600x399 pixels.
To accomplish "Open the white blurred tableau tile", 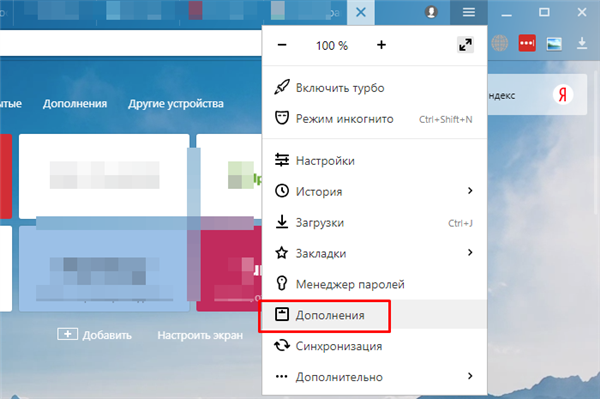I will (104, 176).
